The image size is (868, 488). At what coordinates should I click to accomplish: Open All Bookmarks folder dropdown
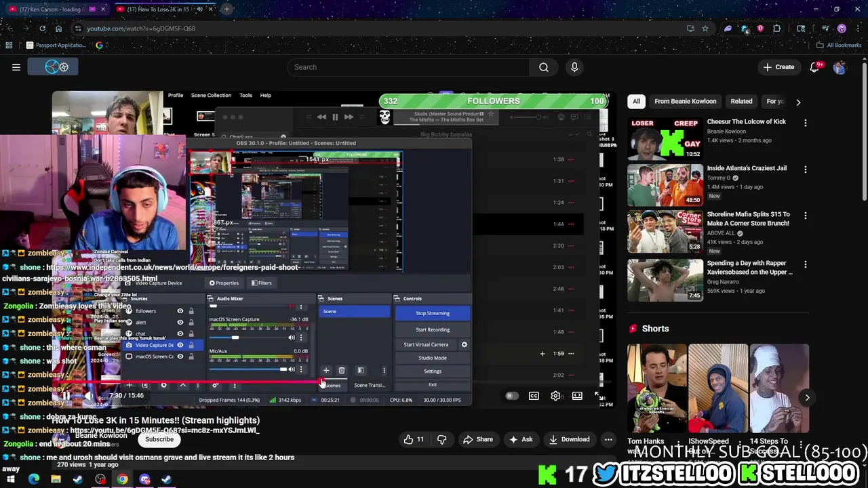pos(839,45)
